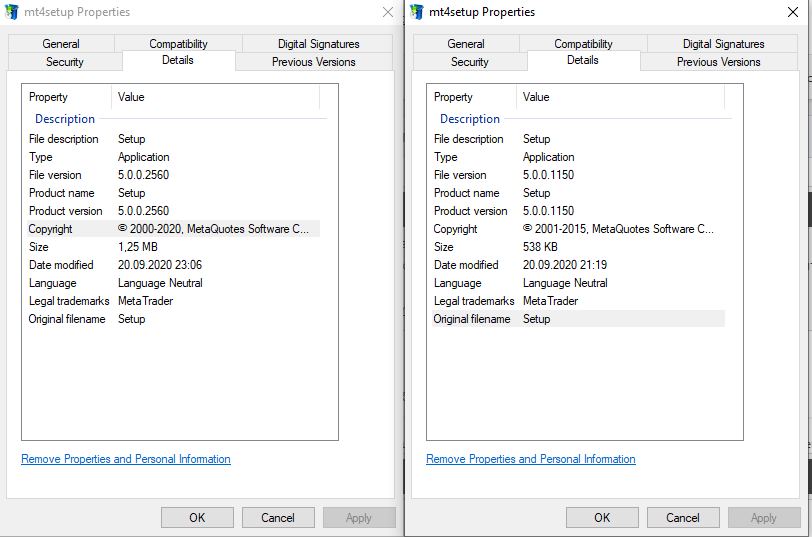
Task: Click Value column header in right window
Action: (x=621, y=97)
